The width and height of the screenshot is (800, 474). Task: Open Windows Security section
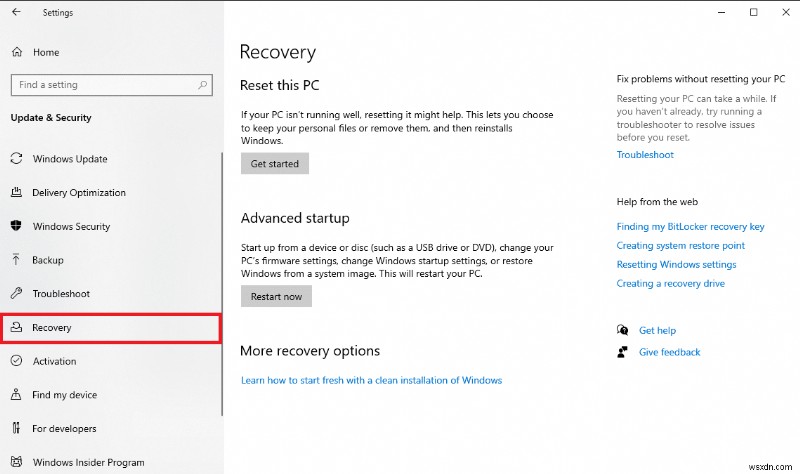(71, 226)
